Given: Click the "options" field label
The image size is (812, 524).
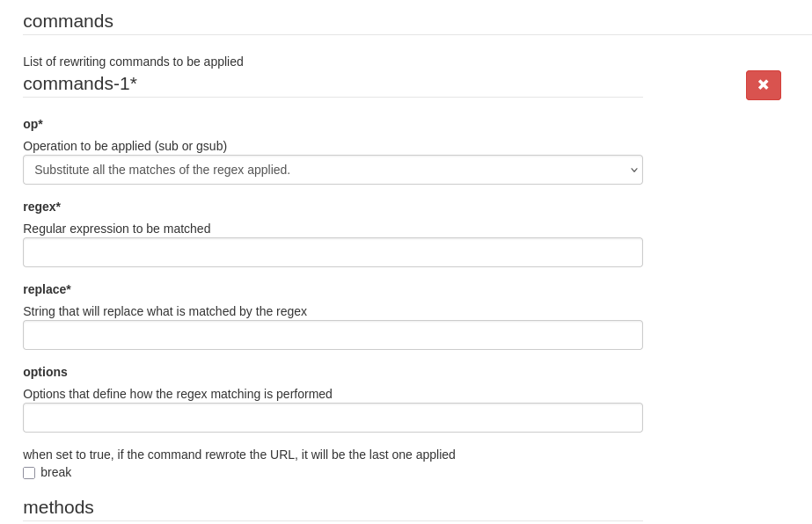Looking at the screenshot, I should [45, 372].
